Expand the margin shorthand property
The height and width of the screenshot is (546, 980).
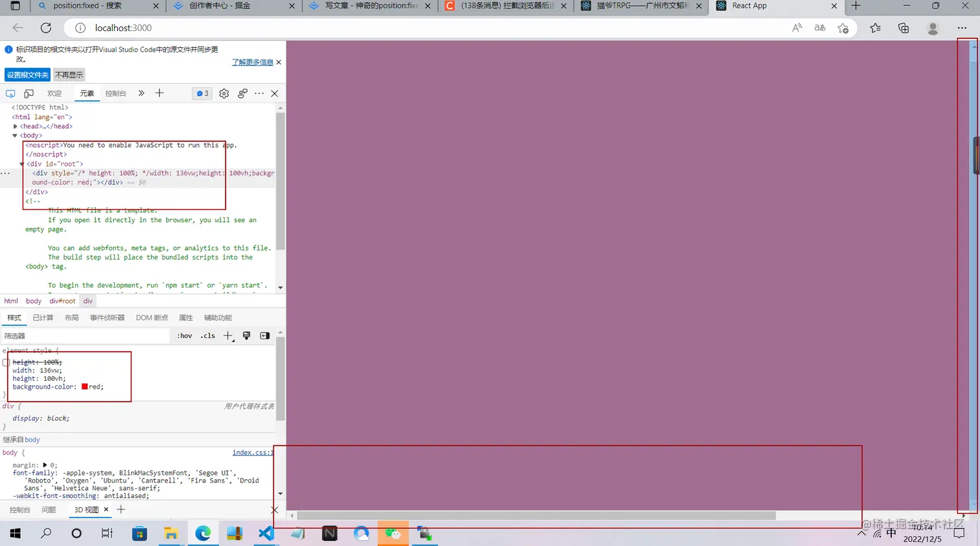(45, 465)
